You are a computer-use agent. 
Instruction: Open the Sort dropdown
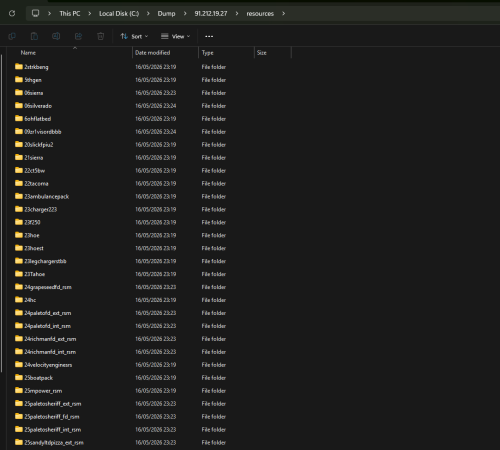pos(134,36)
